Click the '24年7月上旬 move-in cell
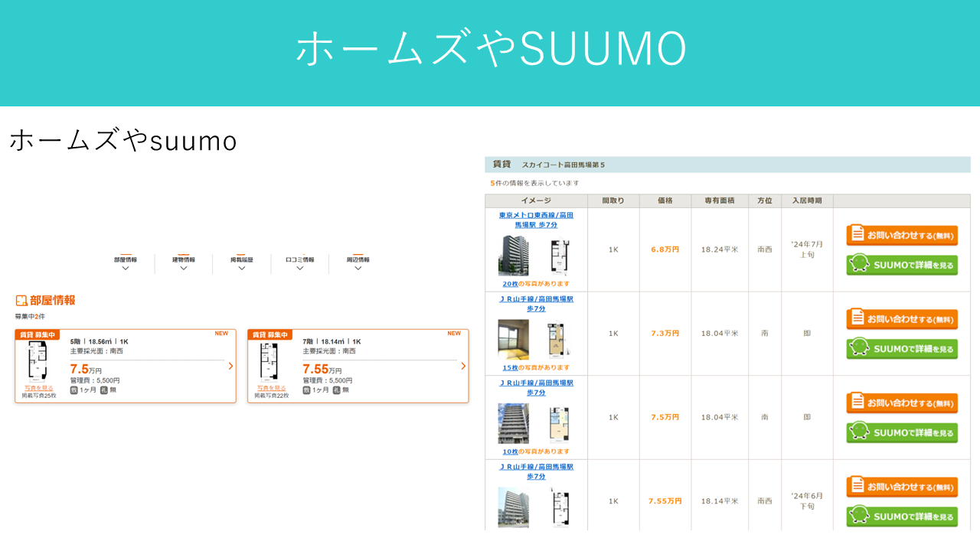Image resolution: width=980 pixels, height=551 pixels. (807, 249)
